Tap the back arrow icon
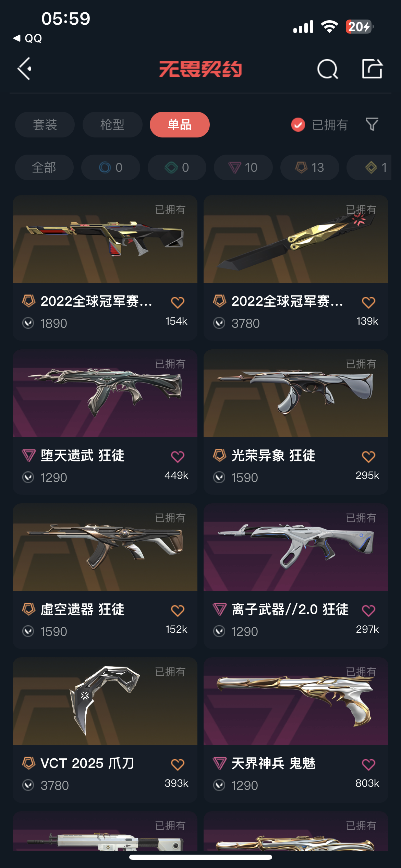The image size is (401, 868). coord(25,69)
